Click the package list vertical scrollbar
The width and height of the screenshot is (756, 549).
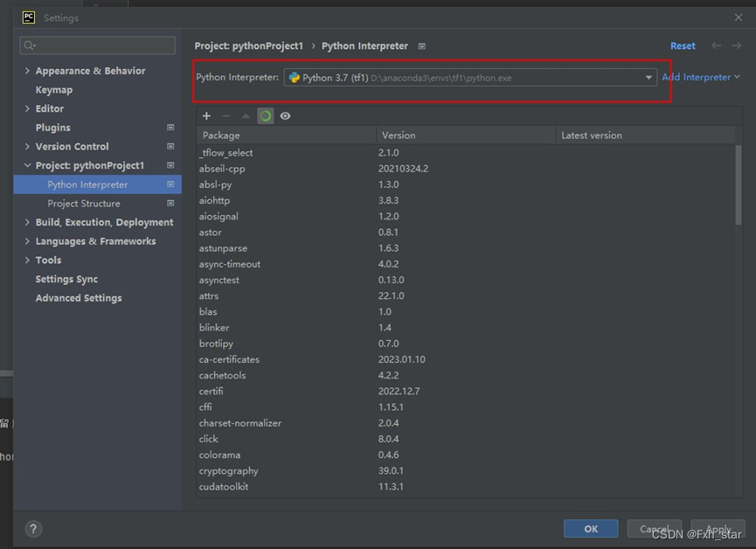point(739,185)
